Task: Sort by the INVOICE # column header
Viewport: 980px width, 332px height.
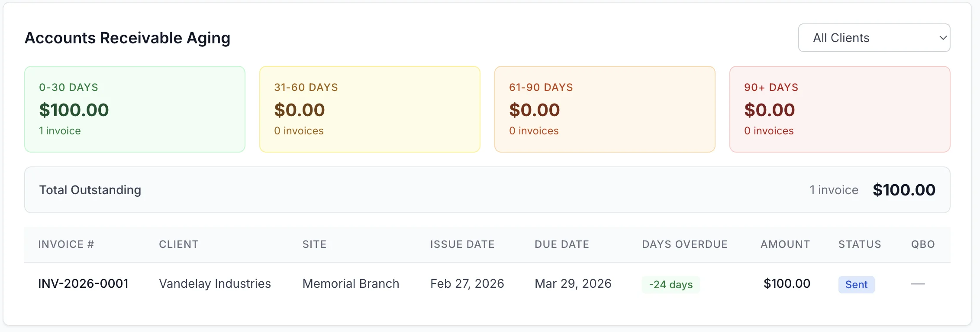Action: tap(66, 244)
